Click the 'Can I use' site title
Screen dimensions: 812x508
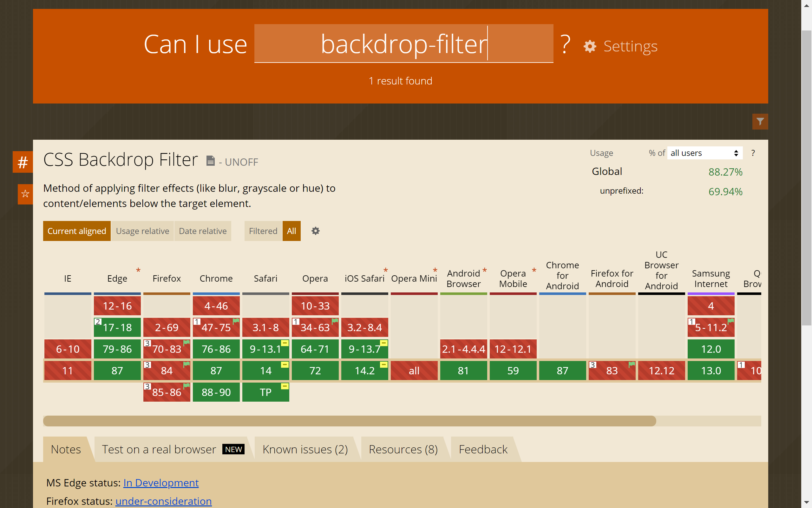195,44
